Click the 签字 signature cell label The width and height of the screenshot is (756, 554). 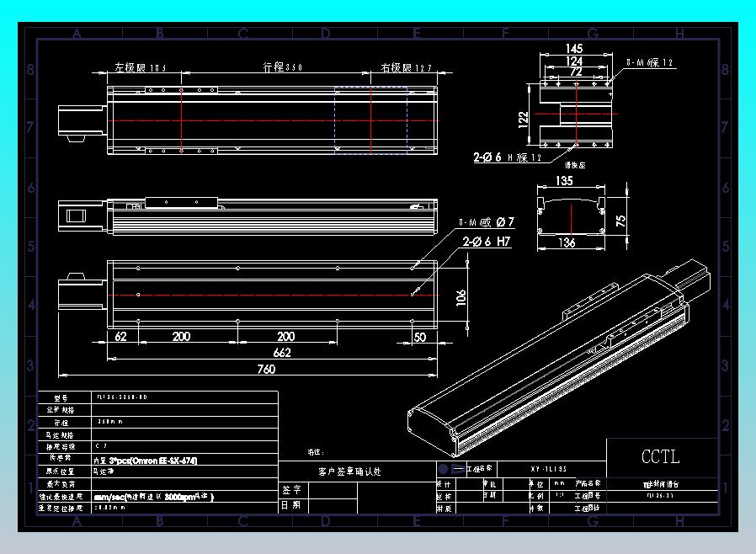coord(291,490)
